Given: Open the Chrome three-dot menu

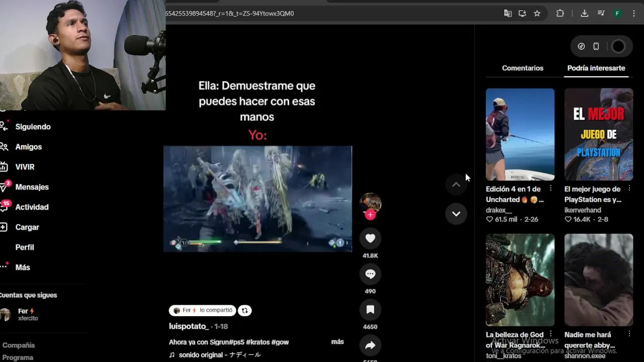Looking at the screenshot, I should click(x=634, y=14).
